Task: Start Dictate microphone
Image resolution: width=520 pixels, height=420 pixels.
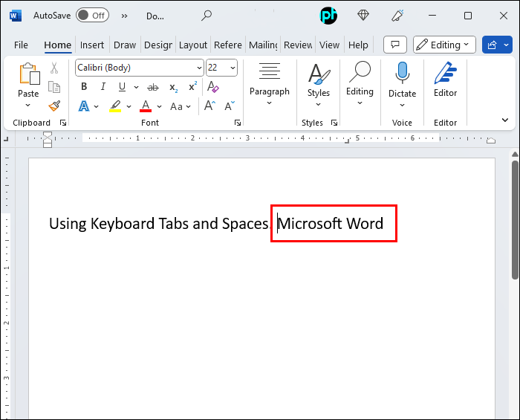Action: coord(403,73)
